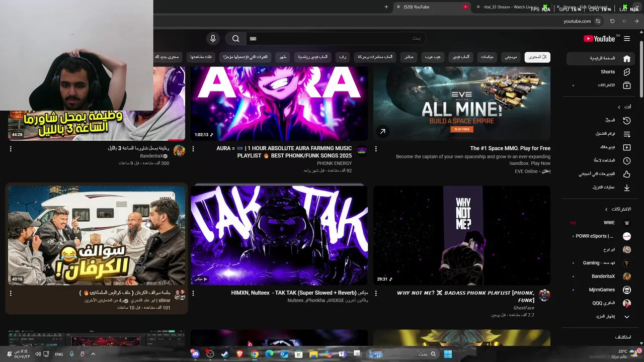The width and height of the screenshot is (644, 362).
Task: Open The #1 Space MMO ad title
Action: pyautogui.click(x=510, y=148)
